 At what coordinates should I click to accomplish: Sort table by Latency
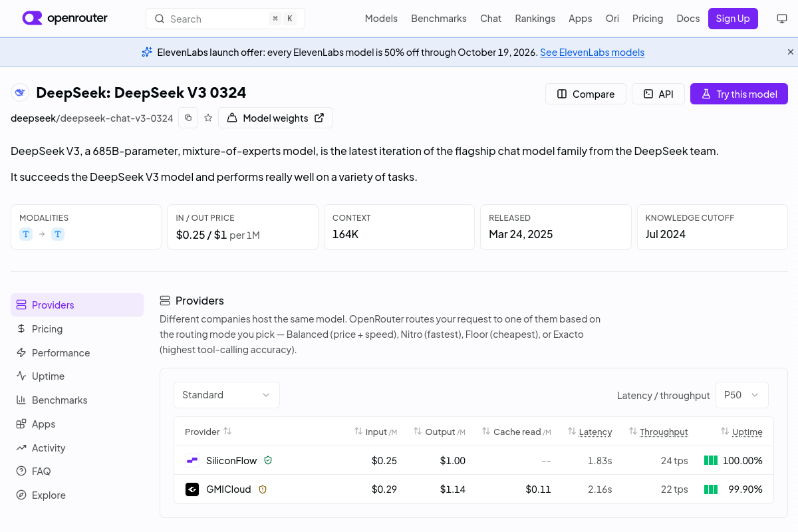pyautogui.click(x=589, y=432)
